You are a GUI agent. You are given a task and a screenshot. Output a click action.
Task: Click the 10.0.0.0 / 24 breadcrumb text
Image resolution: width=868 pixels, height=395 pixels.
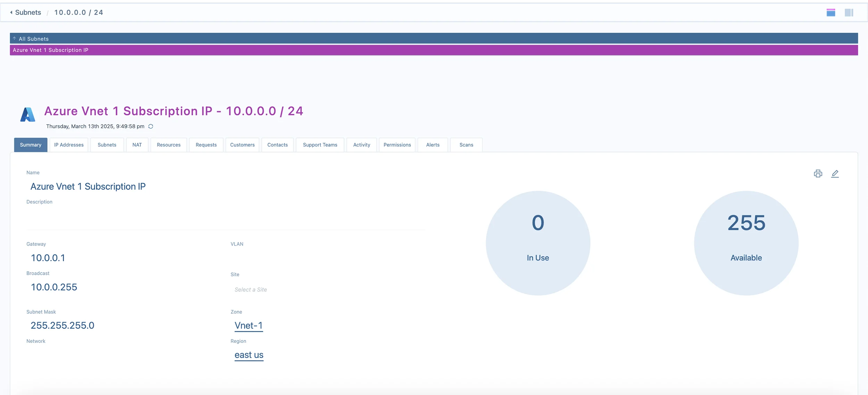click(78, 13)
